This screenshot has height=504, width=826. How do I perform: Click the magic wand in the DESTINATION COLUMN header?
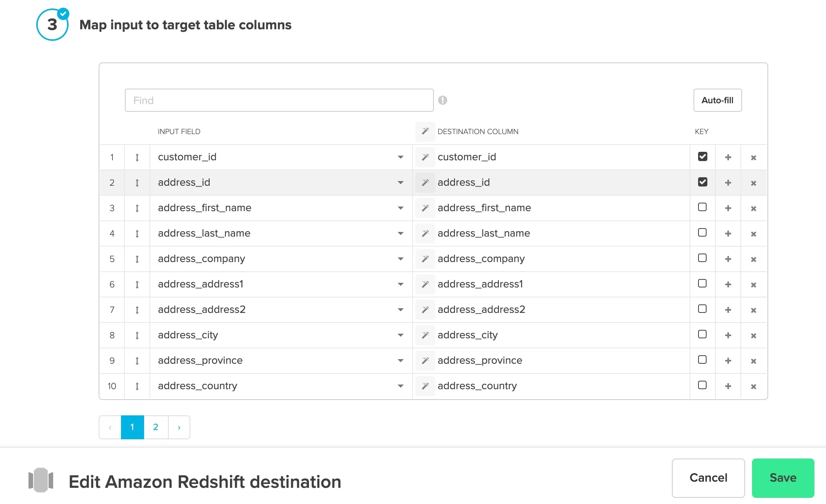(425, 131)
